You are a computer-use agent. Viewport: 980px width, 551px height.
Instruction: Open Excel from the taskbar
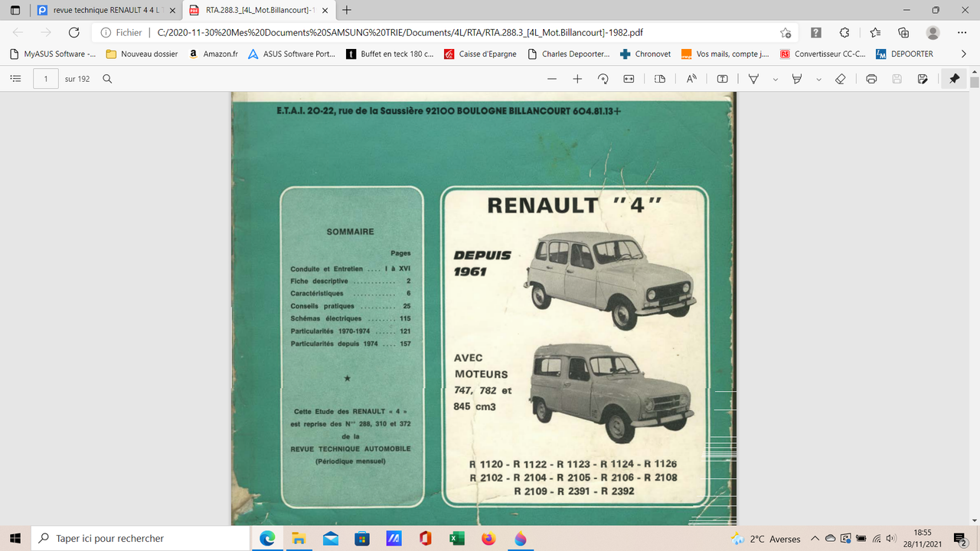click(457, 539)
